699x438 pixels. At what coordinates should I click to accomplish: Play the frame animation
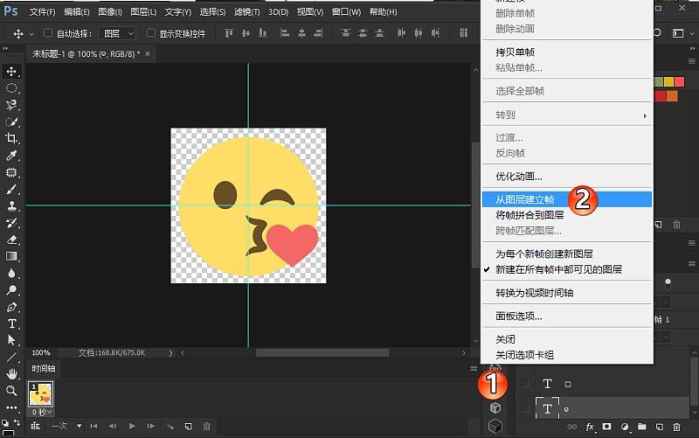click(x=132, y=426)
